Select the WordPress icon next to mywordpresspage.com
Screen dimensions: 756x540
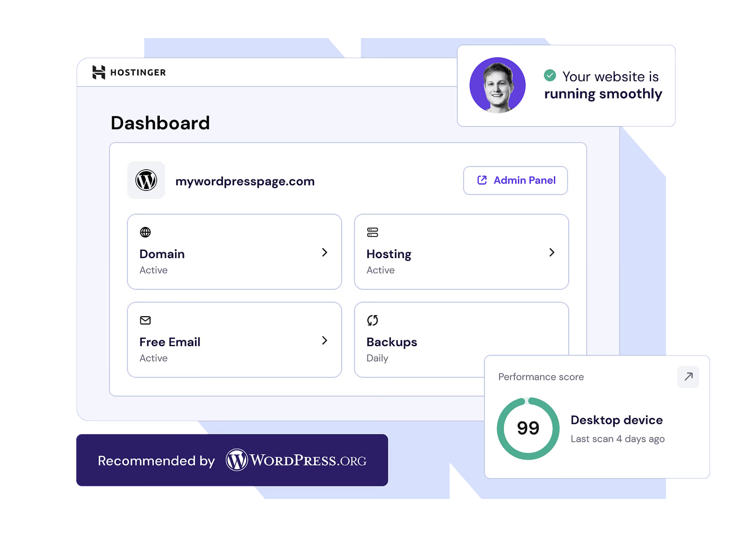coord(146,180)
